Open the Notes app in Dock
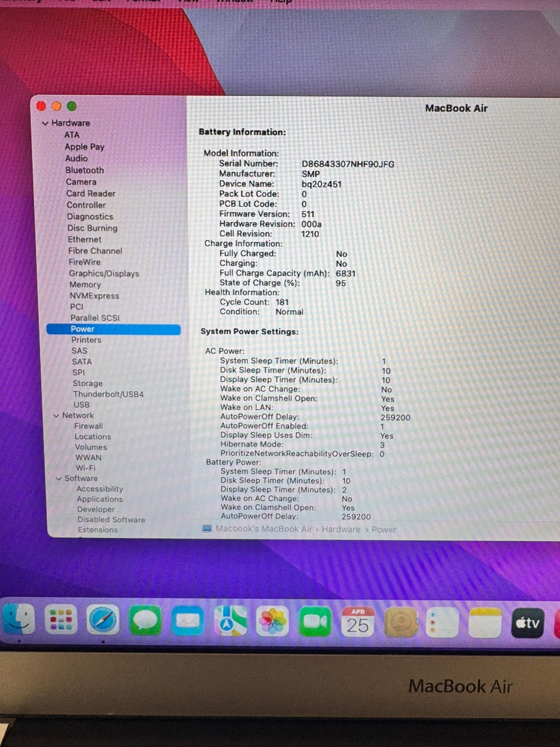 tap(485, 623)
